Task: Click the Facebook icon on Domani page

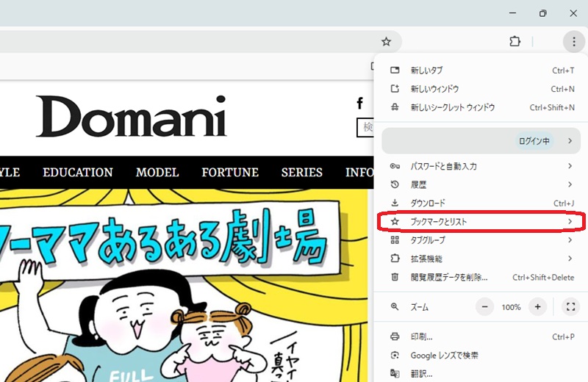Action: (x=360, y=103)
